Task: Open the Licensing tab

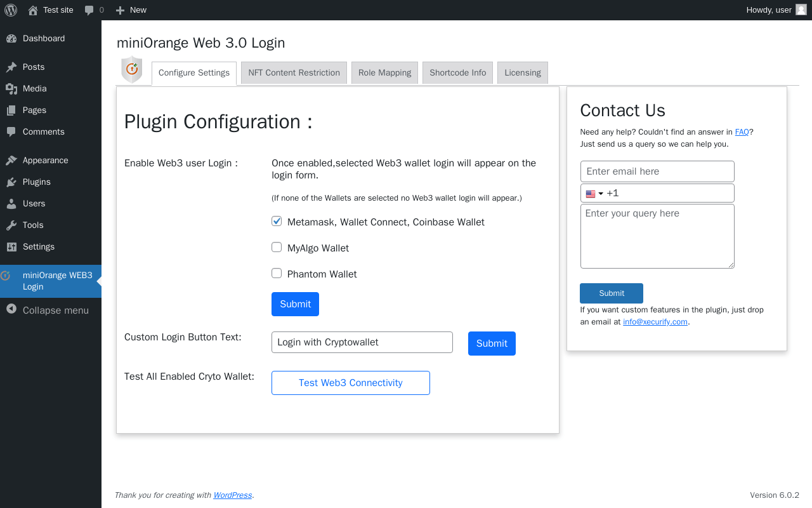Action: point(523,73)
